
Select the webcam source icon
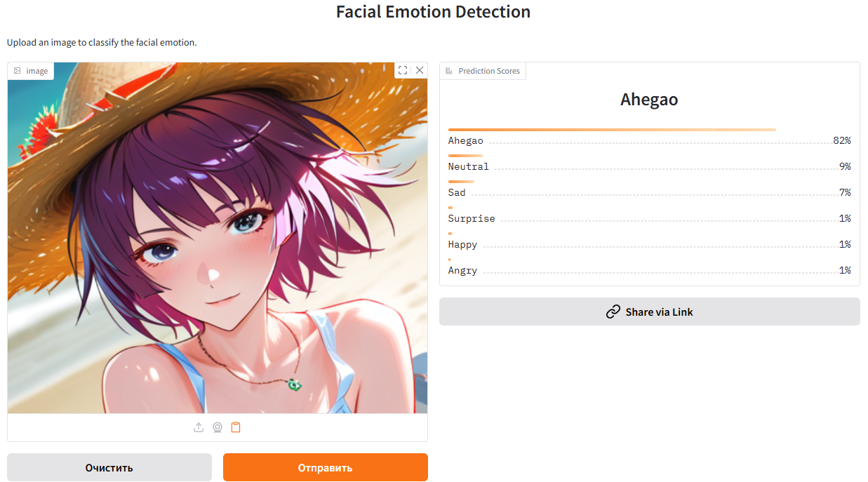pyautogui.click(x=218, y=427)
